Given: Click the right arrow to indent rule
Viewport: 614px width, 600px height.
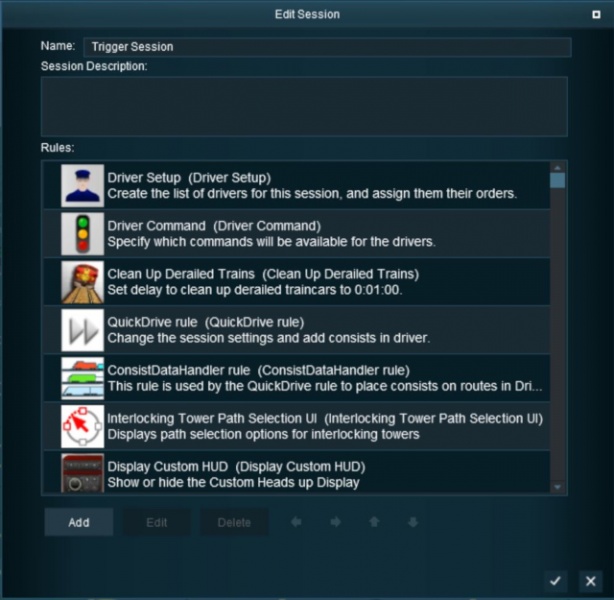Looking at the screenshot, I should [335, 522].
